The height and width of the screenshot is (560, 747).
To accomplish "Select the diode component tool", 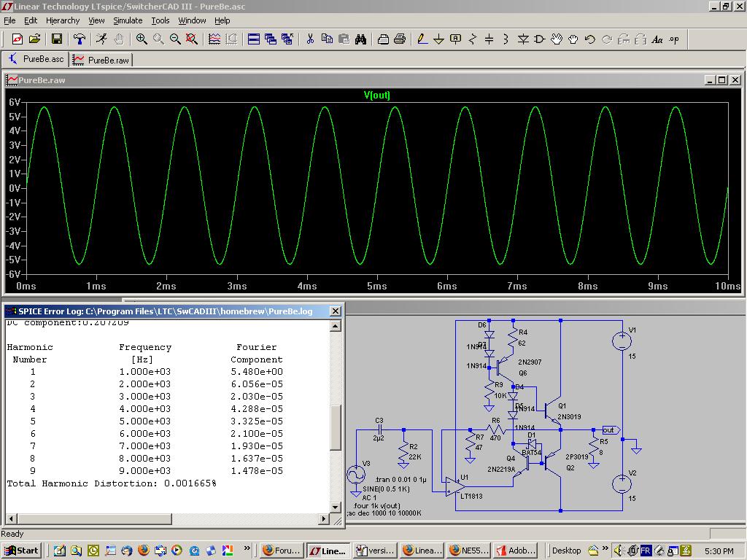I will [523, 39].
